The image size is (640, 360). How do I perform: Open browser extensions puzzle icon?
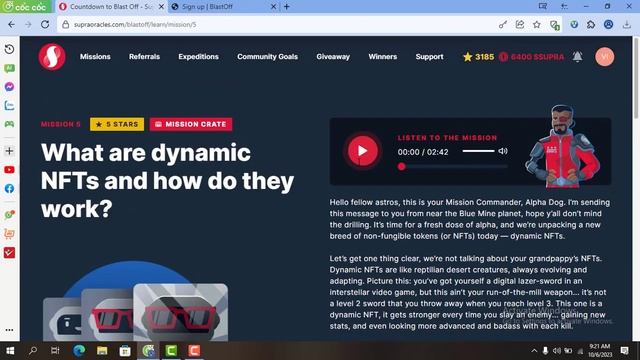click(591, 24)
